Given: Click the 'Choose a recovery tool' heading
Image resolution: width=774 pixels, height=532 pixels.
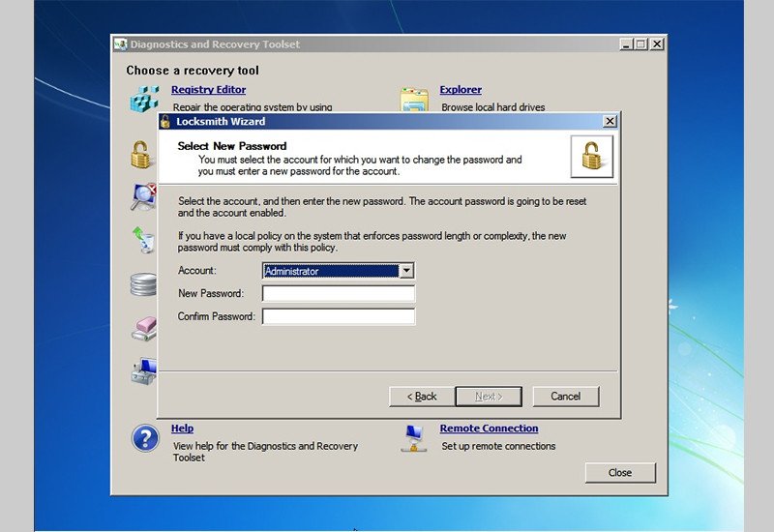Looking at the screenshot, I should pyautogui.click(x=193, y=71).
